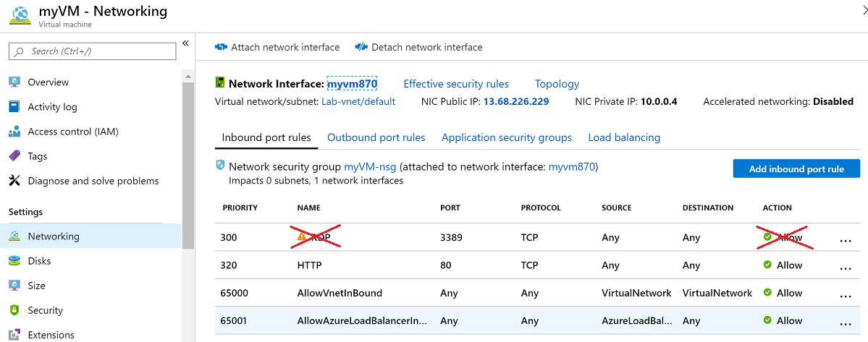Open the ellipsis menu for HTTP rule

pos(845,268)
